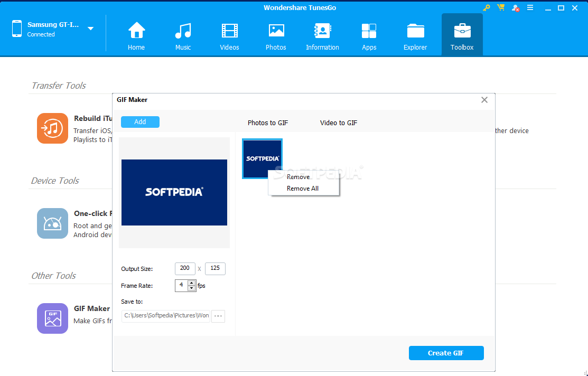The image size is (588, 376).
Task: Click the Connected status text
Action: (41, 34)
